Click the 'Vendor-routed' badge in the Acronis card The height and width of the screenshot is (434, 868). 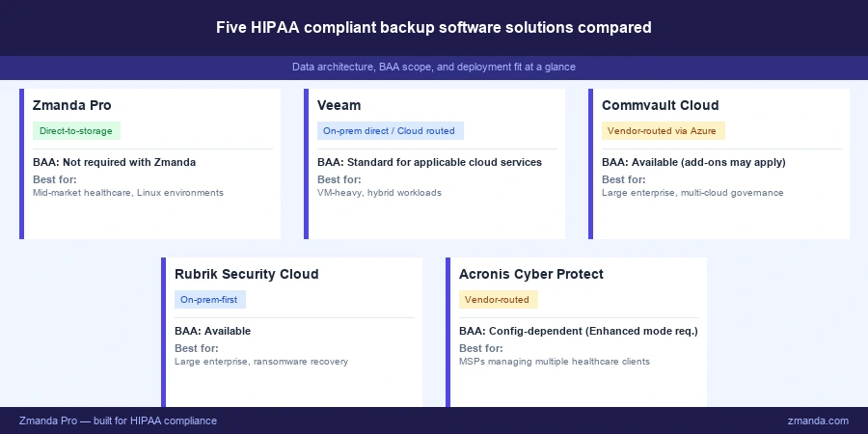499,300
